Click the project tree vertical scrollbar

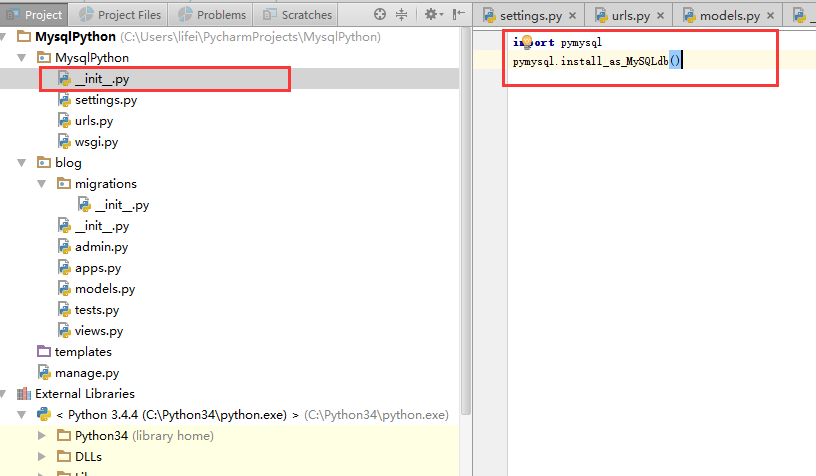tap(465, 221)
